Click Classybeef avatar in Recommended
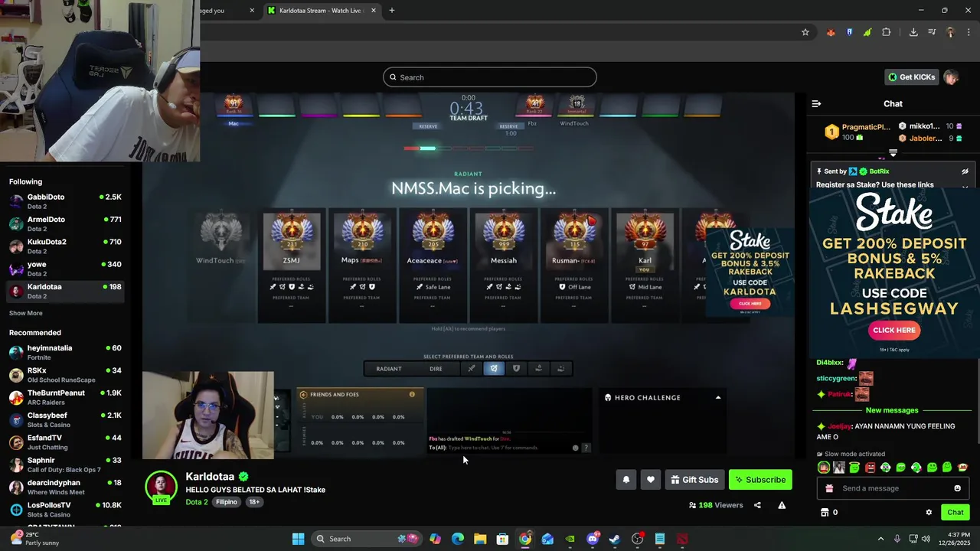Image resolution: width=980 pixels, height=551 pixels. click(16, 420)
